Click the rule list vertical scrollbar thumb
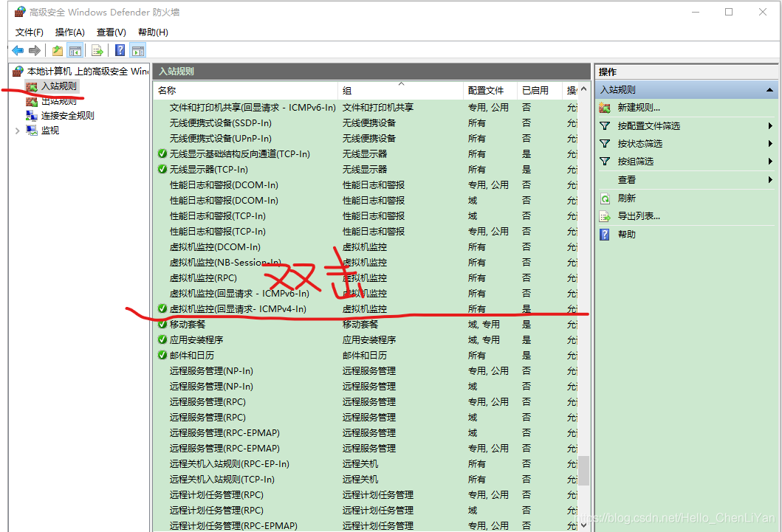This screenshot has height=532, width=782. tap(584, 471)
